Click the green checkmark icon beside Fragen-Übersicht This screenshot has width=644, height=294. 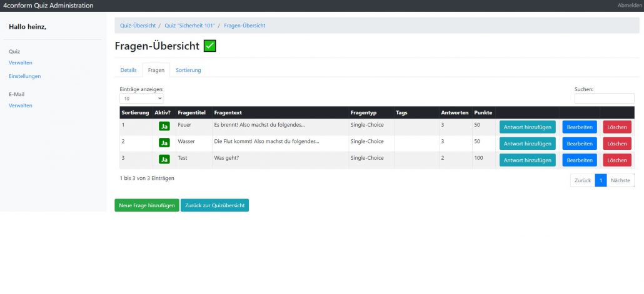coord(210,46)
